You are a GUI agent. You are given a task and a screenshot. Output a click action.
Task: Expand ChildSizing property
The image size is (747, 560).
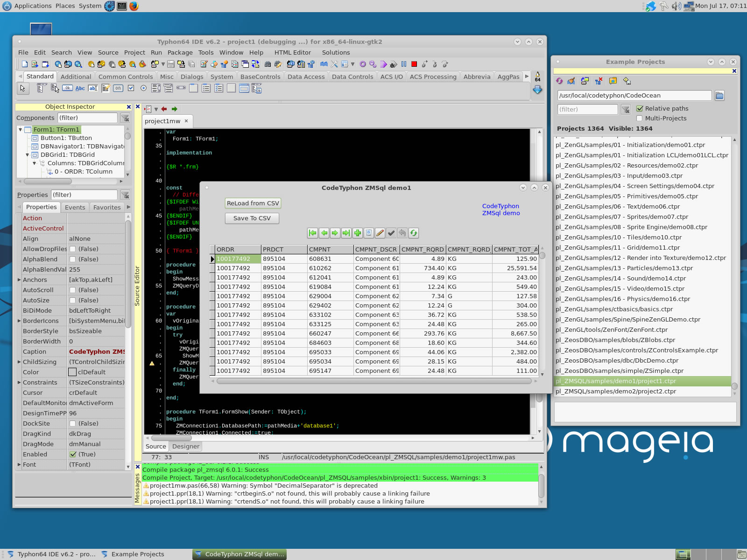tap(19, 362)
